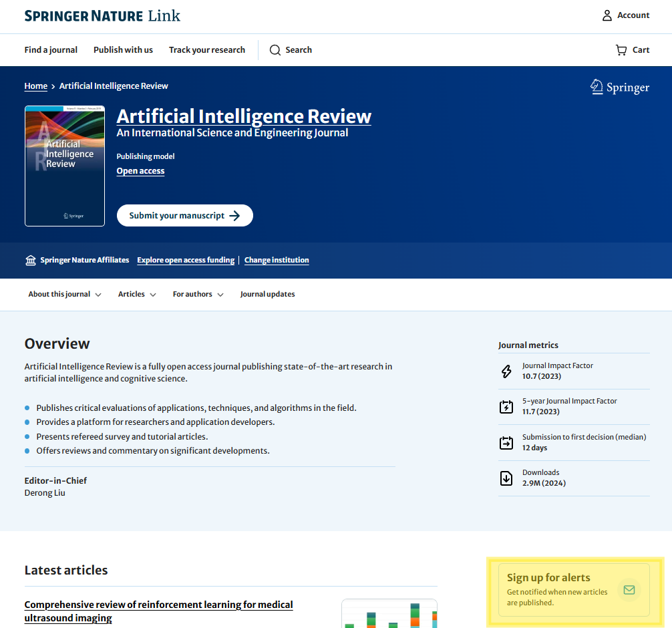Viewport: 672px width, 628px height.
Task: Follow the Home breadcrumb link
Action: click(36, 86)
